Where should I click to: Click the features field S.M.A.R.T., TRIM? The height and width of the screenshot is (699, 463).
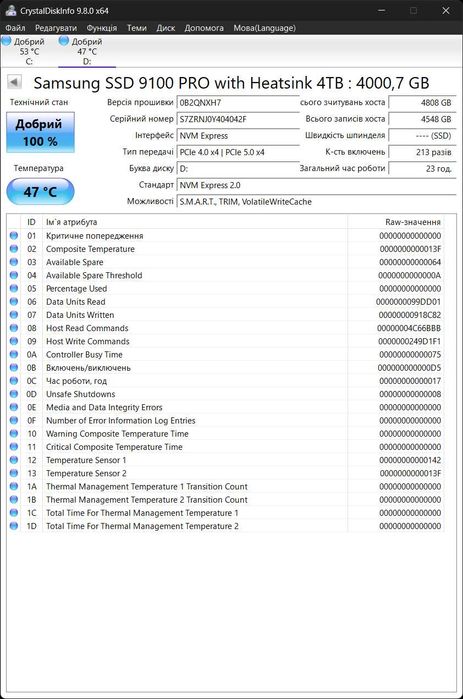point(316,201)
